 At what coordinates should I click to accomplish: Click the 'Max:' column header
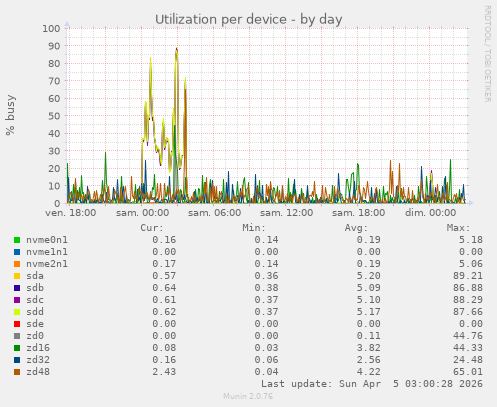pyautogui.click(x=458, y=228)
